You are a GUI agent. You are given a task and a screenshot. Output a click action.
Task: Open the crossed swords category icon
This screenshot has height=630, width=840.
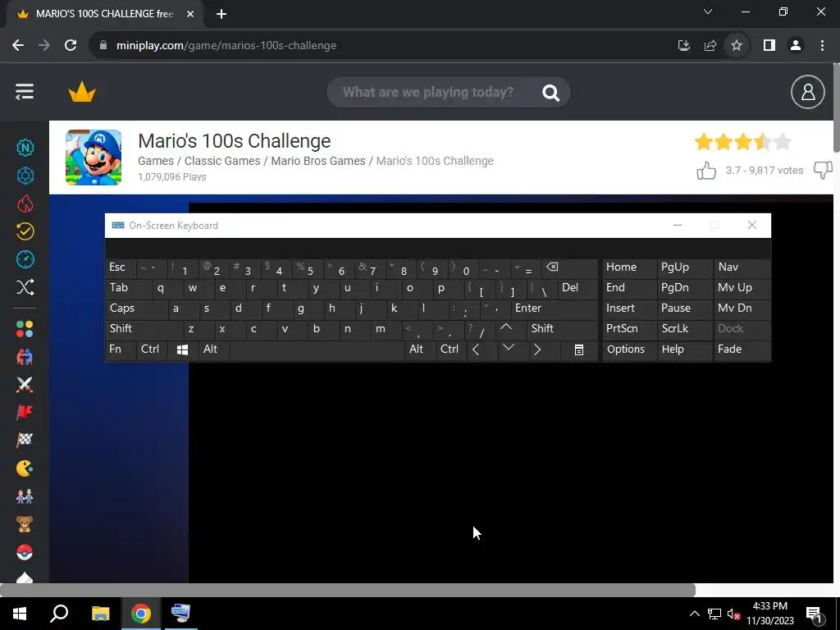(x=25, y=384)
